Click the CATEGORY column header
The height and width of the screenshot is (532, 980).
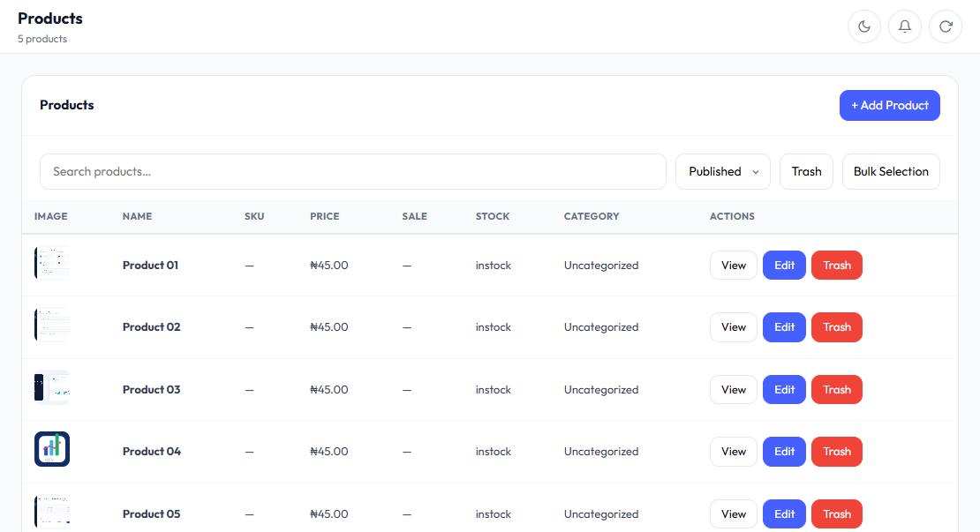tap(592, 216)
